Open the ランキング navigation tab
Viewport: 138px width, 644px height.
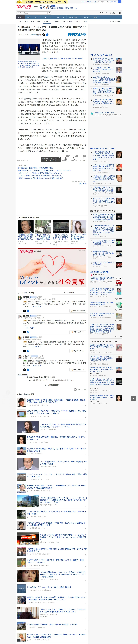pos(86,17)
